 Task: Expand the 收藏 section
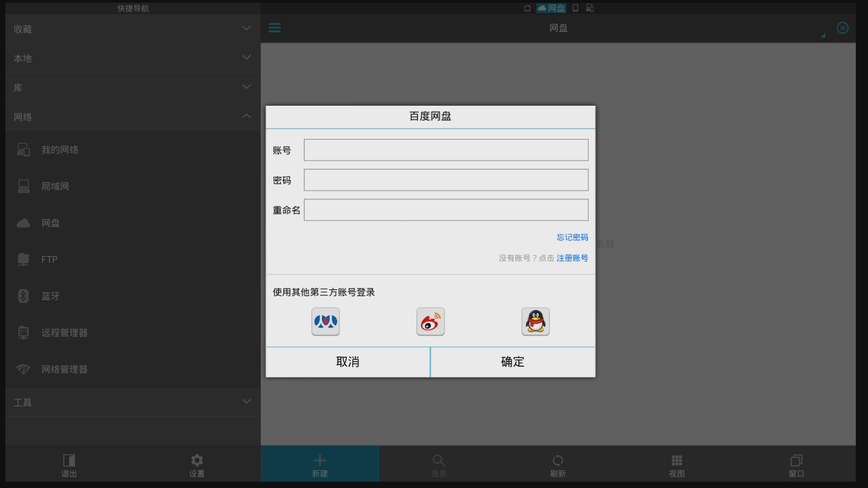(x=133, y=29)
